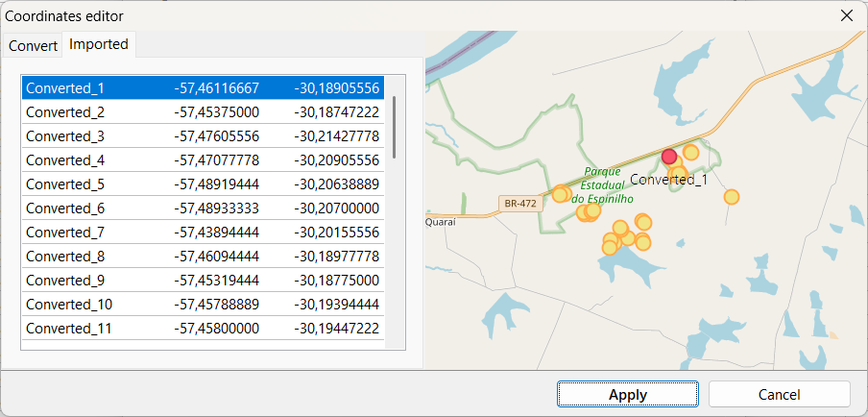Select the Converted_4 row
This screenshot has width=868, height=417.
pos(204,160)
